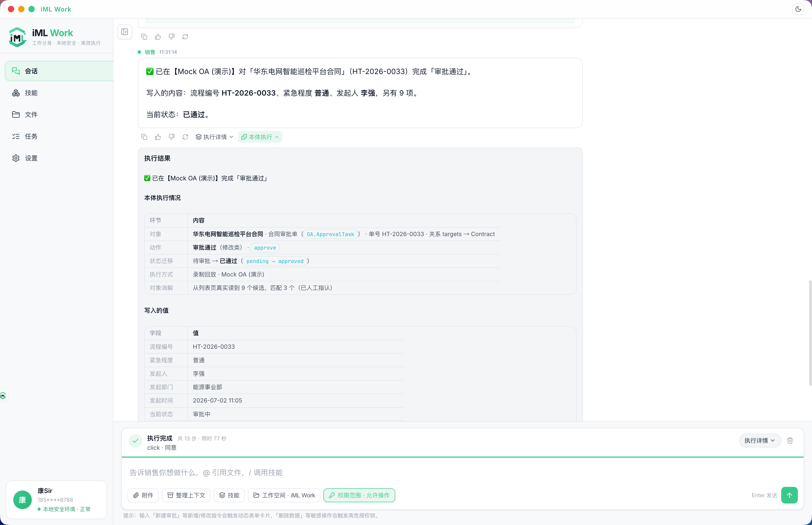Click the 本体执行情况 heading
Image resolution: width=812 pixels, height=525 pixels.
pos(162,198)
